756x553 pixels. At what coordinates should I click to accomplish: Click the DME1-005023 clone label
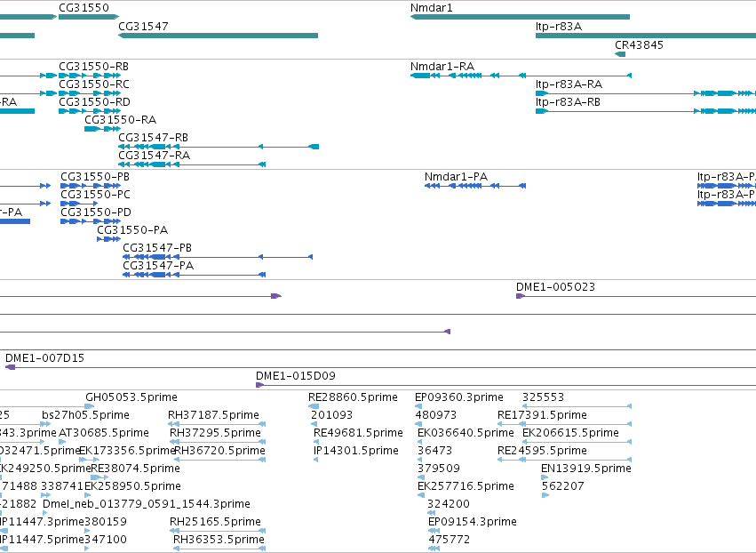click(555, 287)
